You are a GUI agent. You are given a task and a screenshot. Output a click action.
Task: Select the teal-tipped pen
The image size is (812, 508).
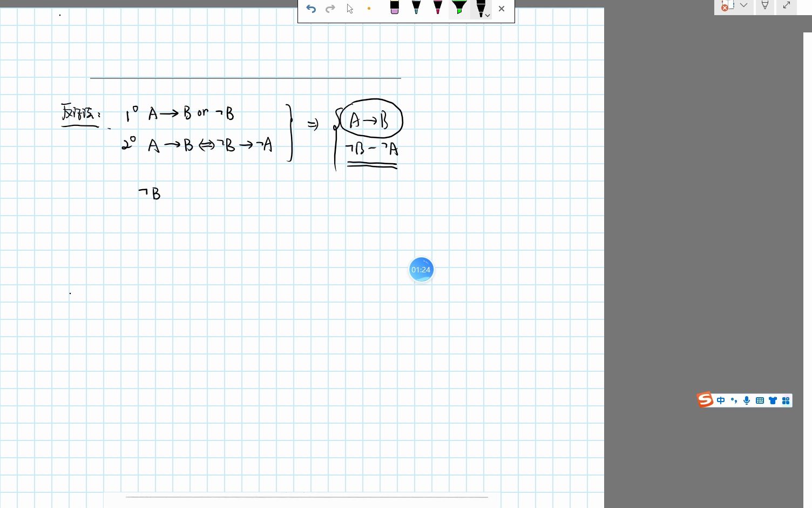pos(416,8)
